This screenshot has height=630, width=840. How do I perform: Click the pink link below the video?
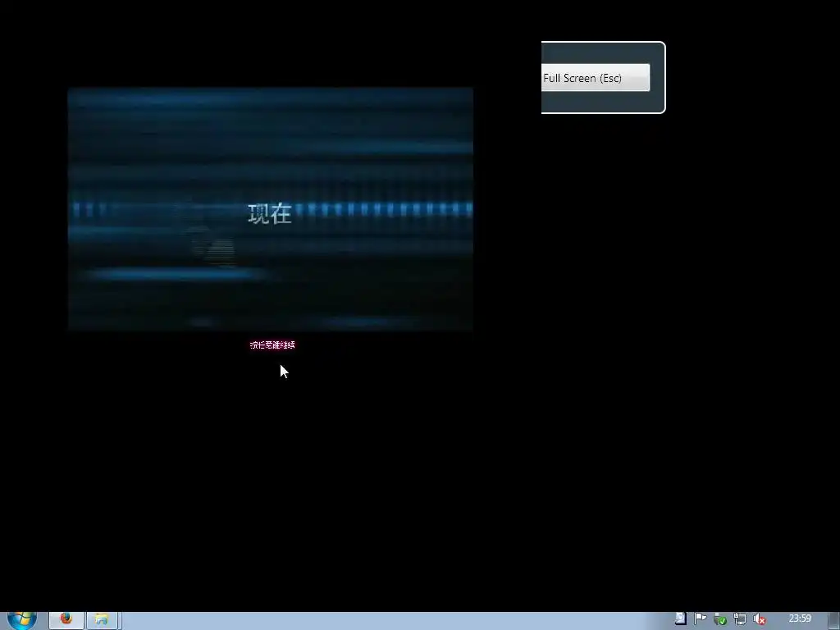click(x=272, y=345)
